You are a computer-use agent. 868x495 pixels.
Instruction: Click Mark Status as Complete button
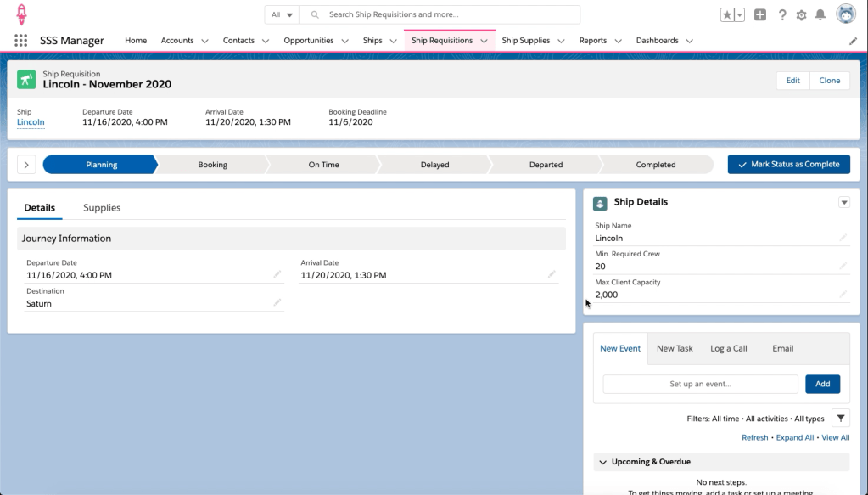(788, 165)
